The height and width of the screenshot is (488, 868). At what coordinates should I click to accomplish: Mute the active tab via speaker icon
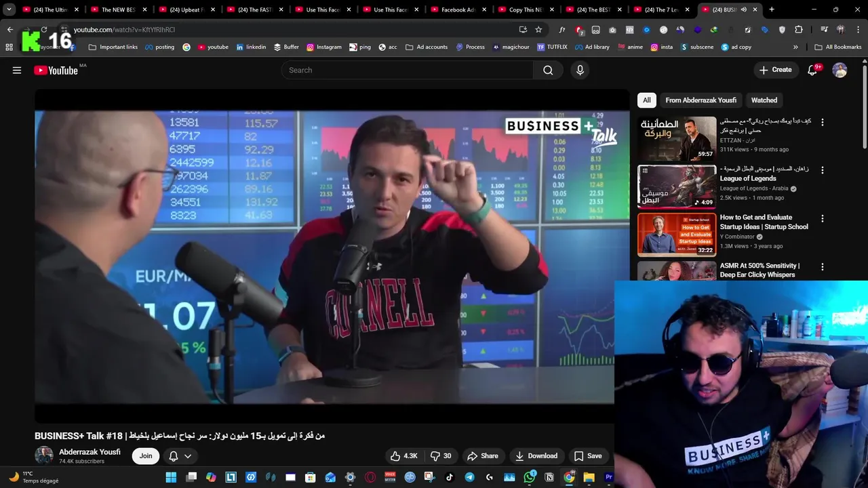[743, 9]
